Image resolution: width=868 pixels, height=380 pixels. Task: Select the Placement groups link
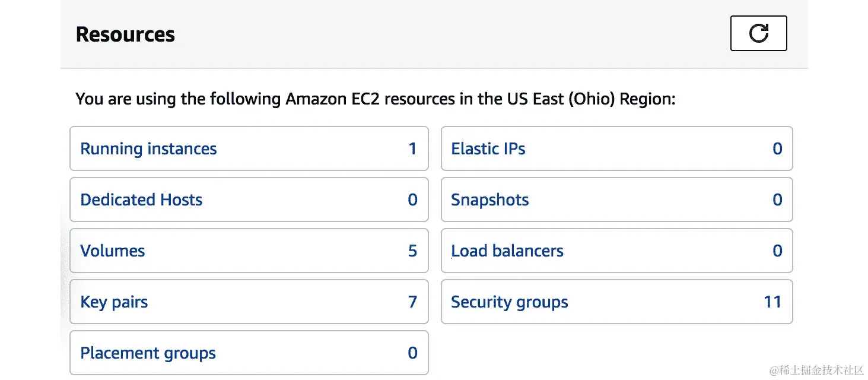click(x=148, y=353)
